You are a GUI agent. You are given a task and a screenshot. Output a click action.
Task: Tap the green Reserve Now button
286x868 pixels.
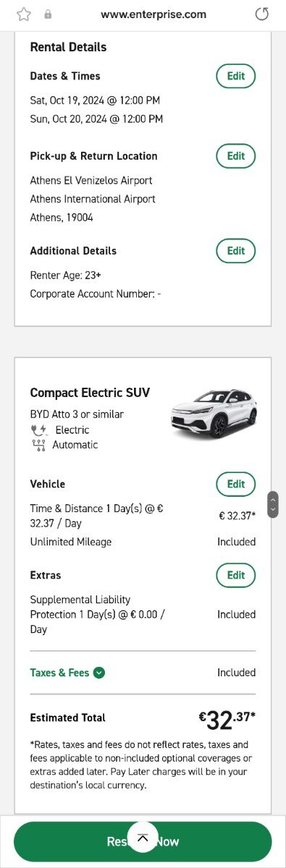pyautogui.click(x=143, y=841)
